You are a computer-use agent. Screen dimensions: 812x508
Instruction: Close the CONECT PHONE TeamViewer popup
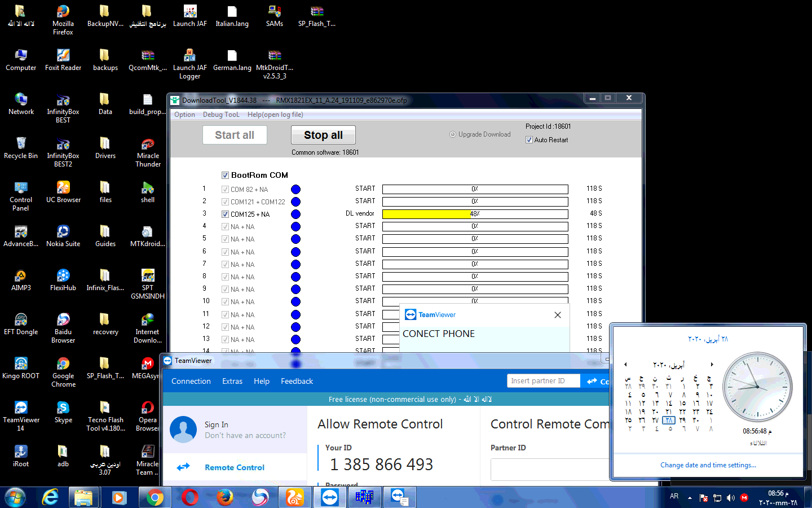point(558,315)
